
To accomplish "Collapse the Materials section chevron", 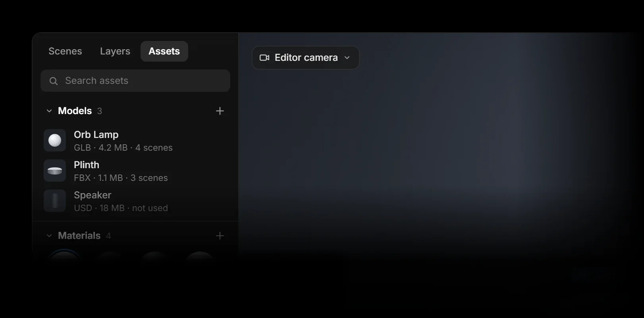I will pyautogui.click(x=49, y=236).
